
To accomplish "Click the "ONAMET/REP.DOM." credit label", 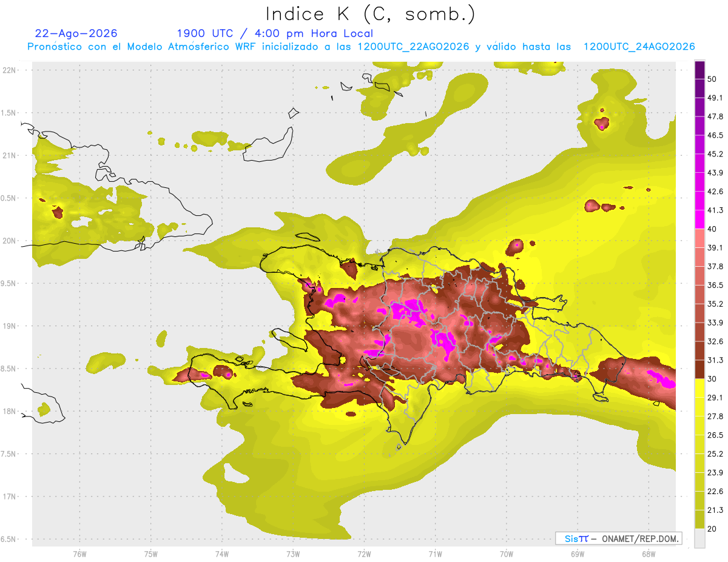I will [639, 538].
